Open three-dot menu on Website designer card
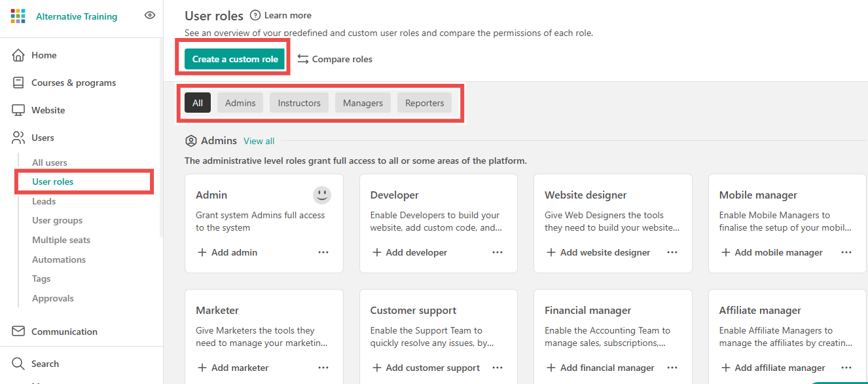The width and height of the screenshot is (868, 384). pyautogui.click(x=672, y=252)
